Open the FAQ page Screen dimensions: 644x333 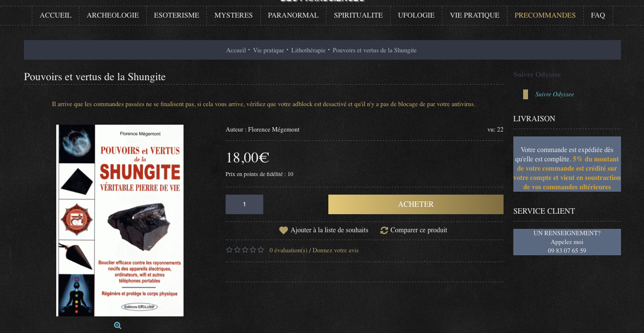click(x=598, y=15)
